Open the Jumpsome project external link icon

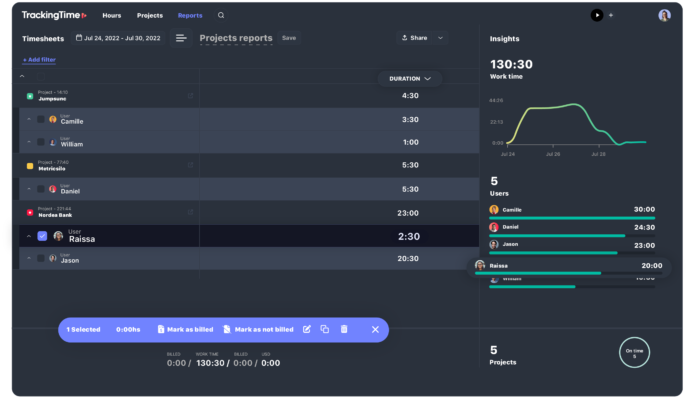[x=190, y=95]
